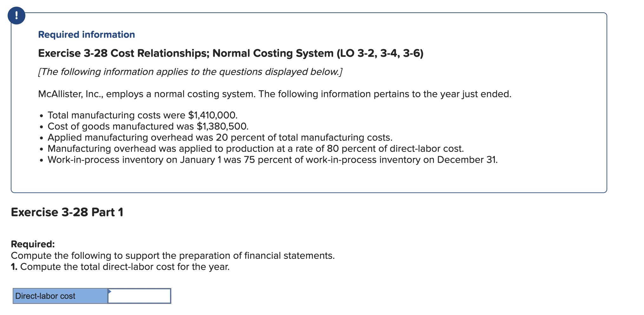Click the Compute the following instruction line
The height and width of the screenshot is (315, 644).
click(173, 255)
